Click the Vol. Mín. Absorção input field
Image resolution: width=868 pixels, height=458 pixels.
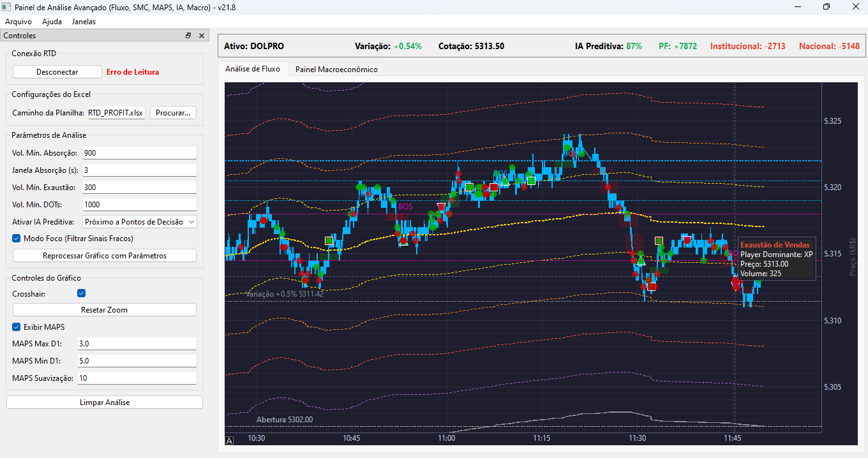[x=139, y=153]
